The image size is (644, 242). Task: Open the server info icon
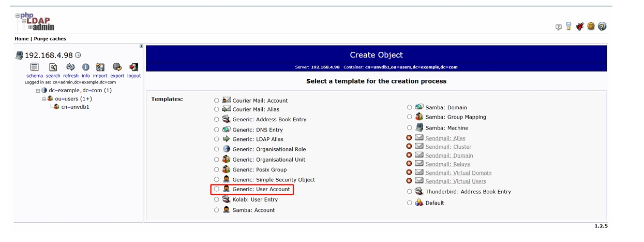86,67
